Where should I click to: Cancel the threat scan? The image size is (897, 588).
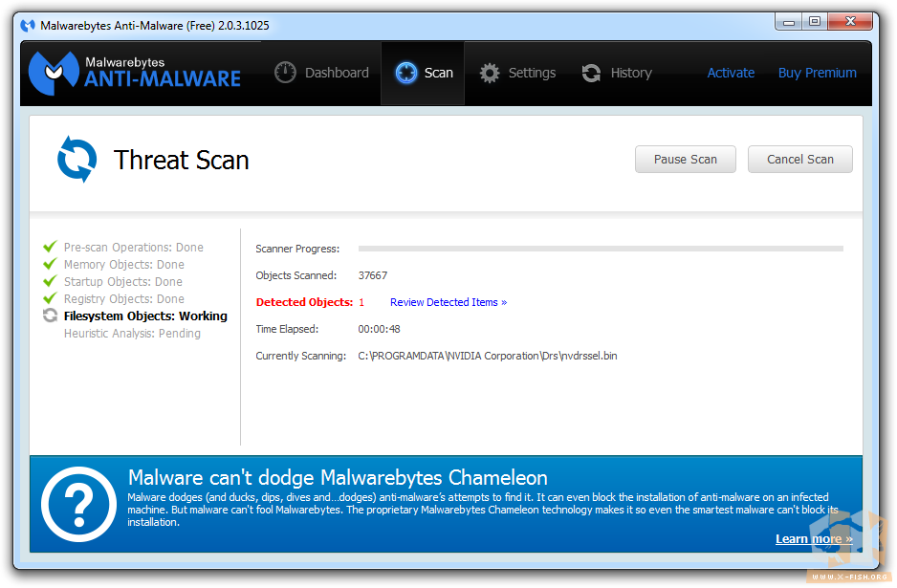pos(799,159)
